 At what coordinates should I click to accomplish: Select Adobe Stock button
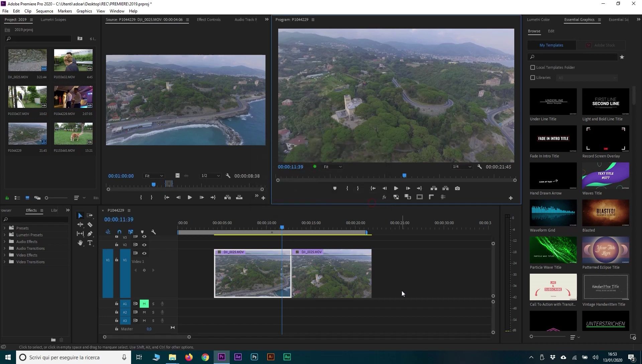[x=601, y=45]
